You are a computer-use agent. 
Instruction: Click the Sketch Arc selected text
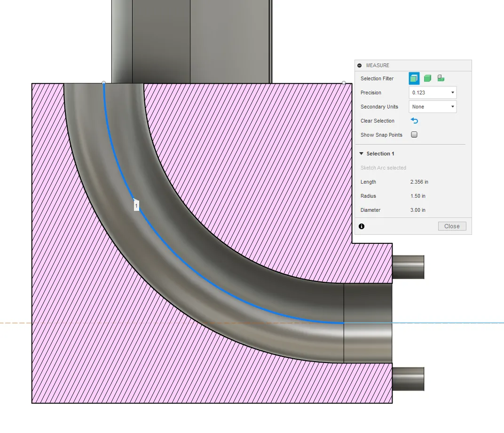coord(383,168)
